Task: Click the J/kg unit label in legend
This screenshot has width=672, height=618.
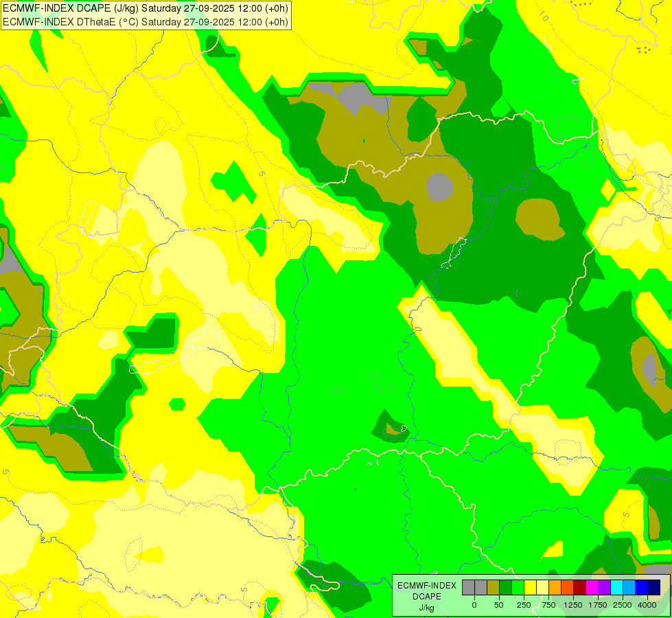Action: pyautogui.click(x=427, y=608)
